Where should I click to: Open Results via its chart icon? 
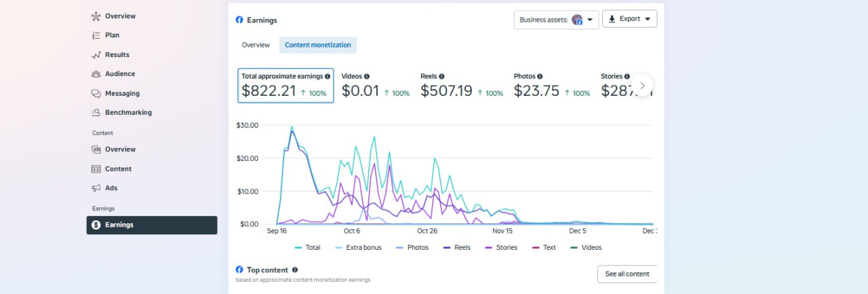coord(96,55)
